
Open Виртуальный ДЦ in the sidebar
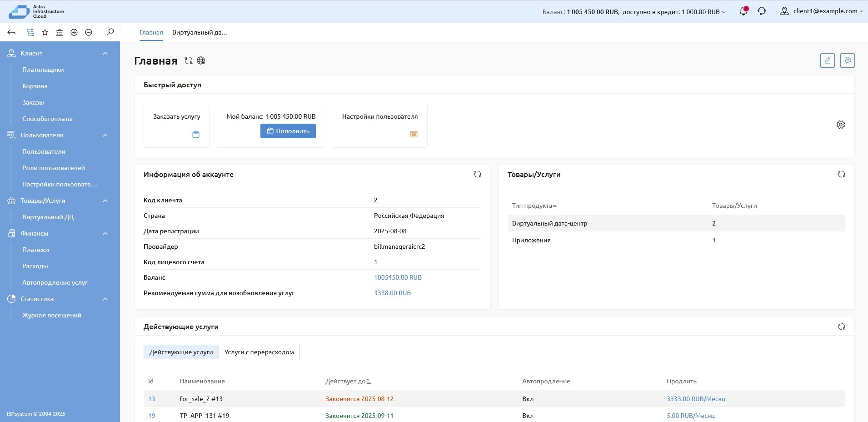coord(48,217)
